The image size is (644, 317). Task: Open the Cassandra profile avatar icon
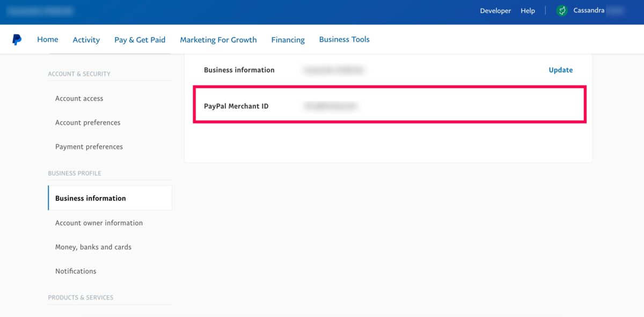(x=562, y=11)
